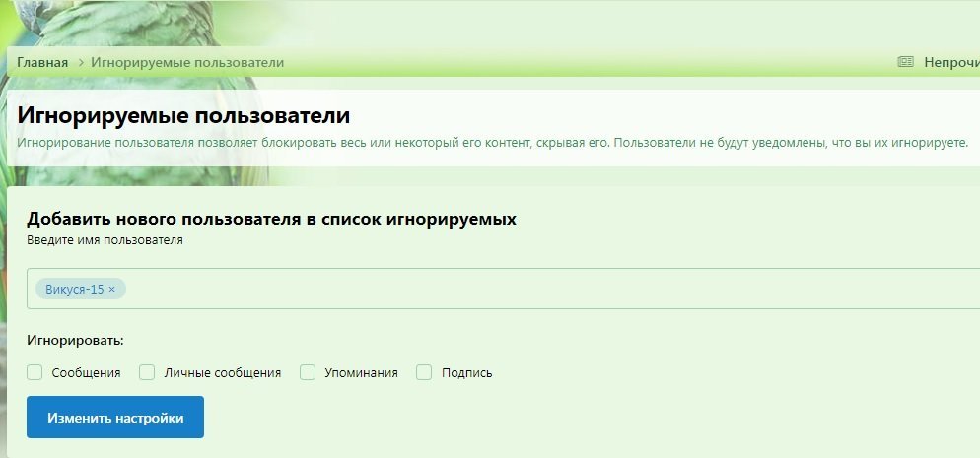Open the Игнорируемые пользователи breadcrumb
Screen dimensions: 980x458
point(187,62)
